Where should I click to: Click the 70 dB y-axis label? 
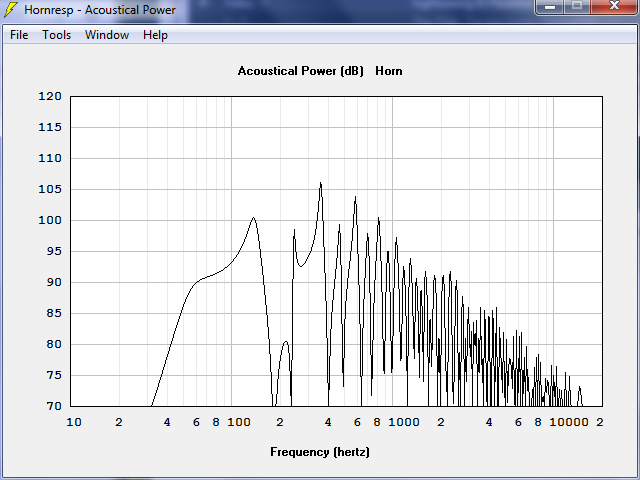pos(54,407)
